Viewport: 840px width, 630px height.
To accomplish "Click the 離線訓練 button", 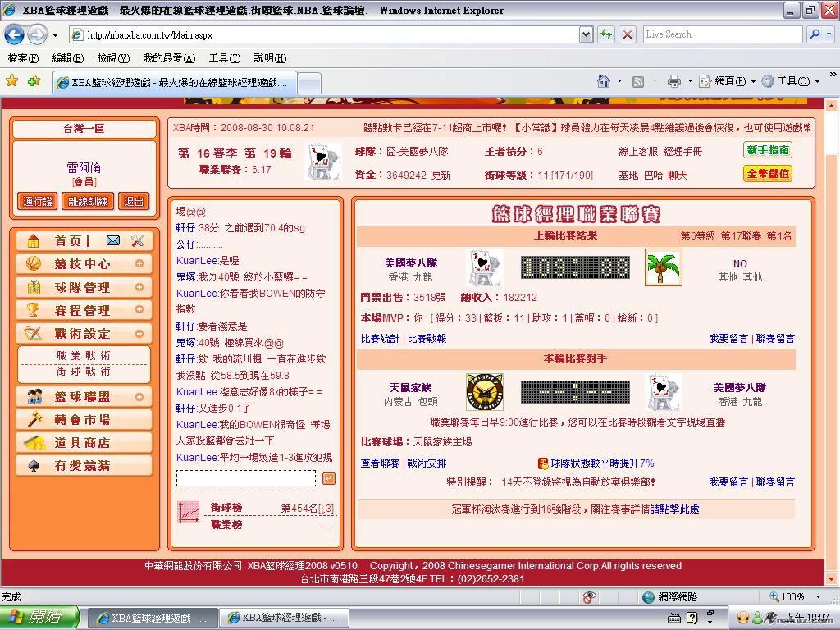I will point(88,202).
